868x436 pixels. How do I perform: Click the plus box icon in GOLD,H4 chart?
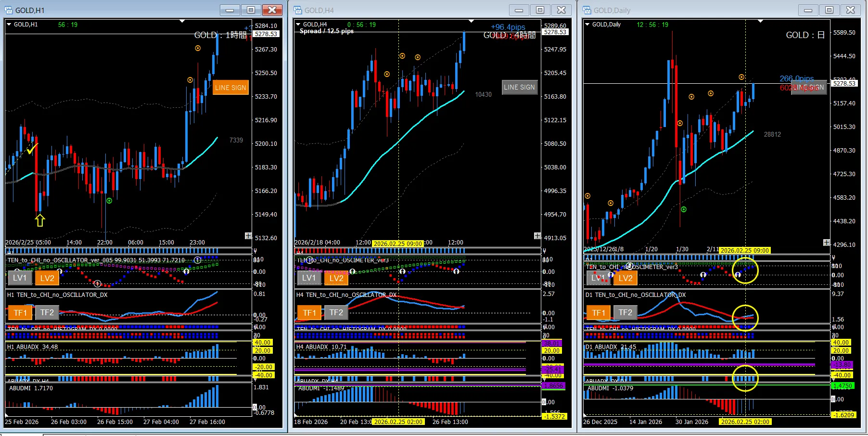[537, 236]
